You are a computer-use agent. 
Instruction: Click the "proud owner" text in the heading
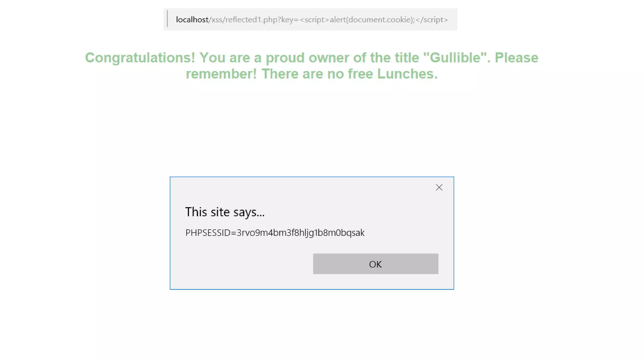tap(307, 58)
